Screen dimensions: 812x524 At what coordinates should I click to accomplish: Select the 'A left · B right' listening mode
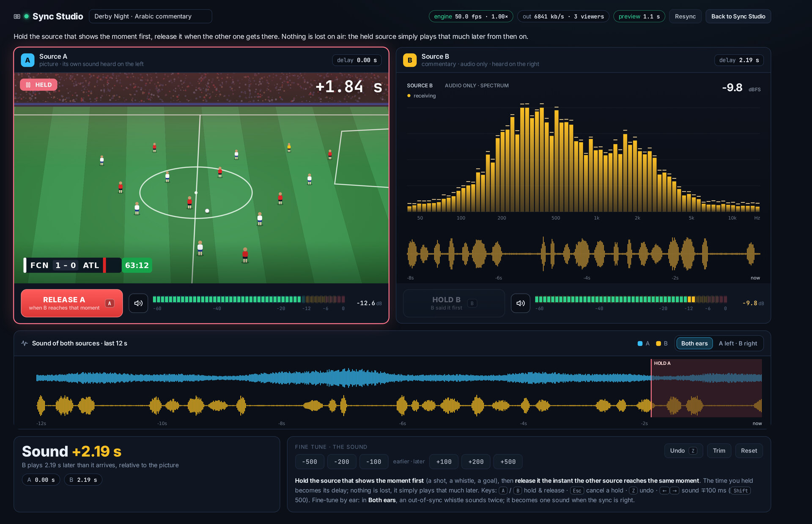(738, 343)
